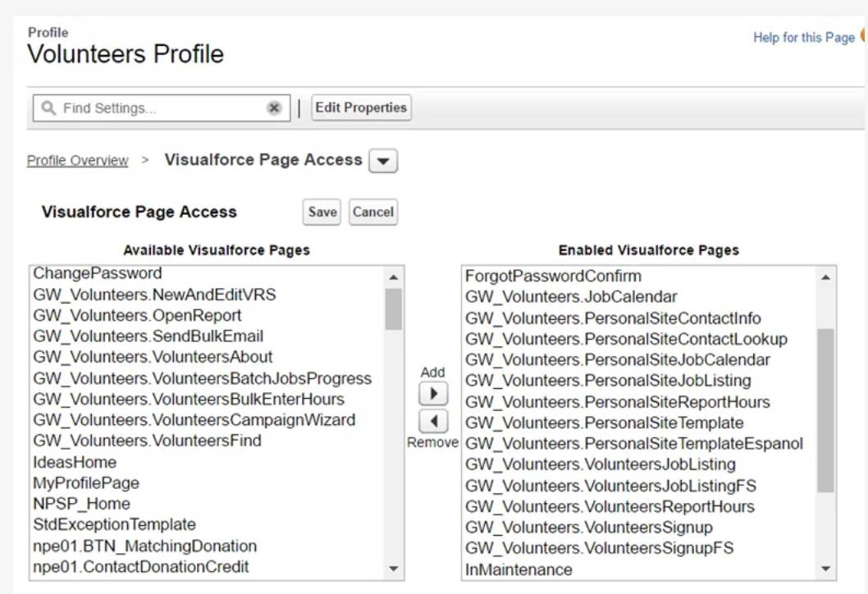This screenshot has width=868, height=594.
Task: Click the magnifier icon in Find Settings
Action: [x=48, y=108]
